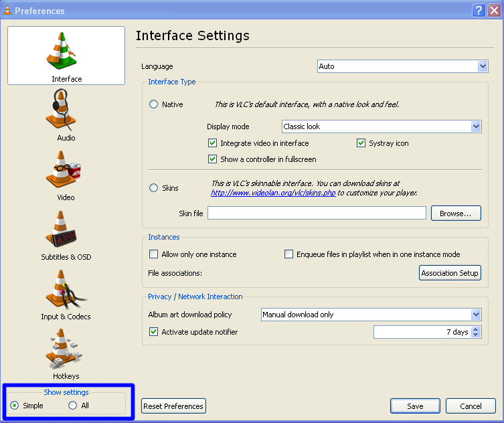Open Subtitles & OSD settings category

coord(66,236)
